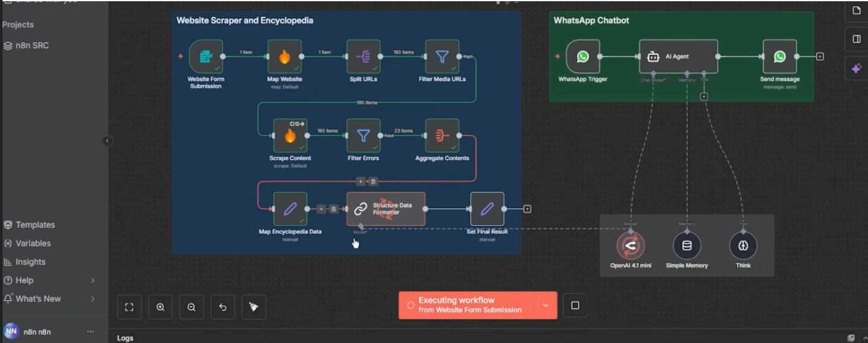Add a sticky note using page icon
The height and width of the screenshot is (343, 868).
point(857,10)
